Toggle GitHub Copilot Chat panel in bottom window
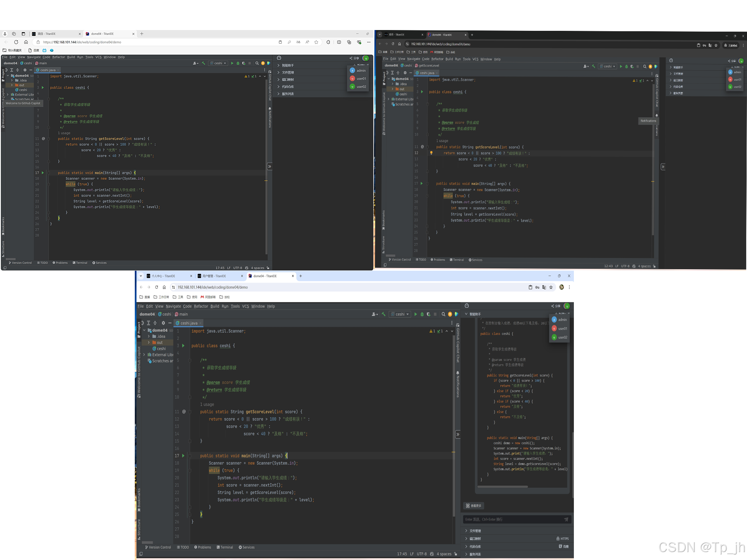The height and width of the screenshot is (560, 747). point(458,343)
